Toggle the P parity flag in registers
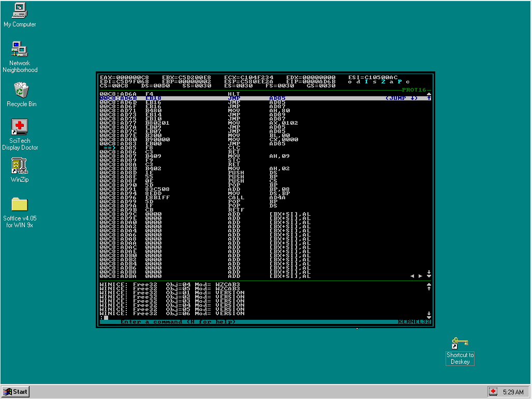Viewport: 532px width, 399px height. 400,82
